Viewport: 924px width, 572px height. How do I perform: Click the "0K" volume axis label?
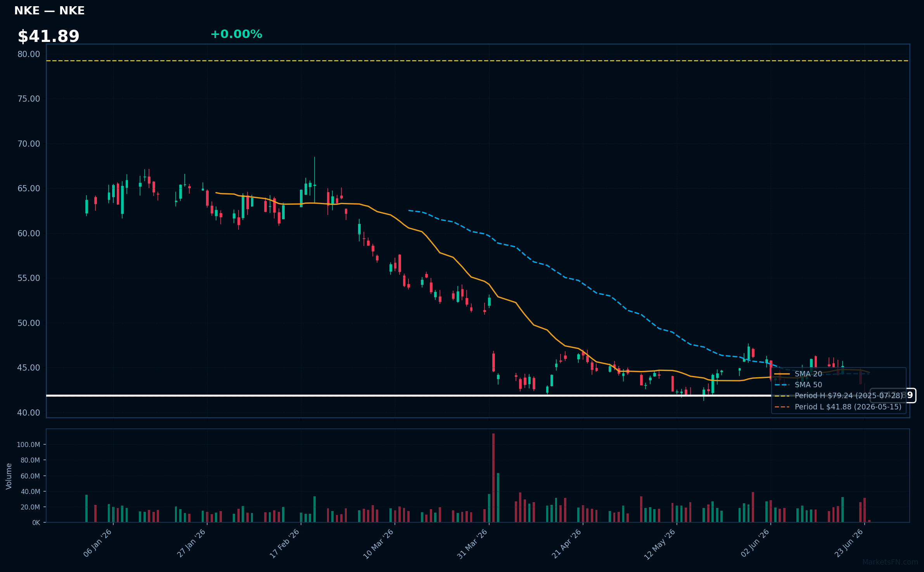tap(36, 523)
